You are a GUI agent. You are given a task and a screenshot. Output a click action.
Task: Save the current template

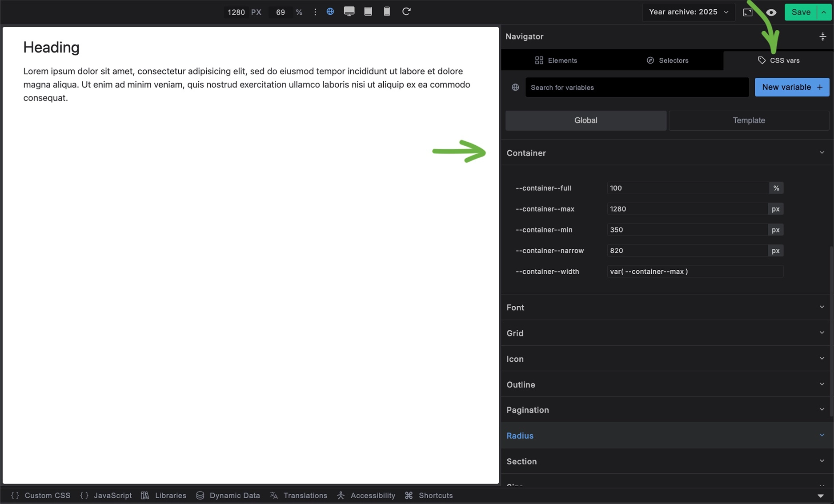[800, 12]
